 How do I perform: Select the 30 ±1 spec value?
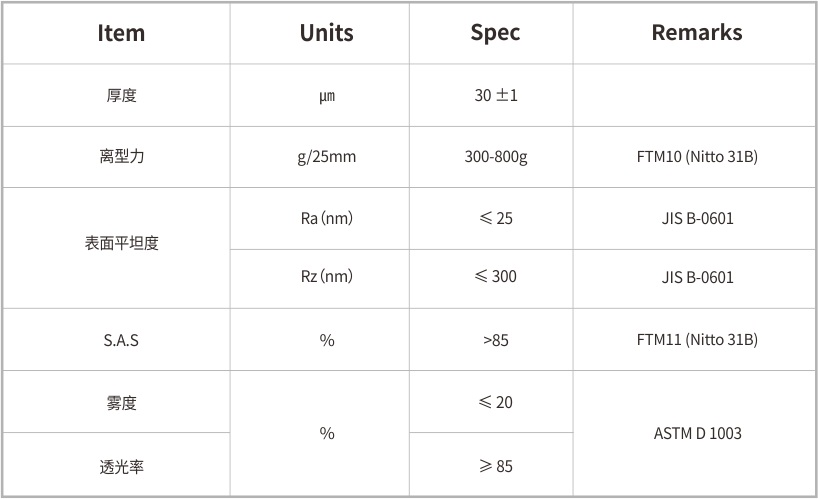[495, 96]
